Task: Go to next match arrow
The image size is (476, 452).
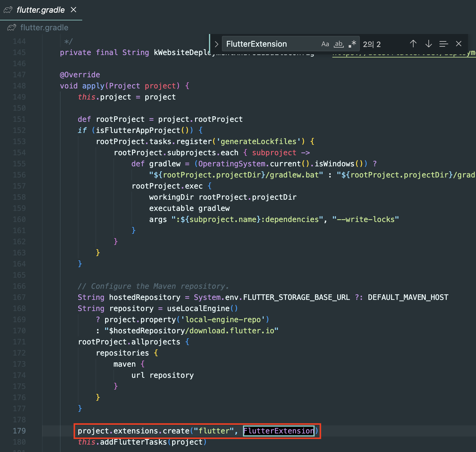Action: coord(428,44)
